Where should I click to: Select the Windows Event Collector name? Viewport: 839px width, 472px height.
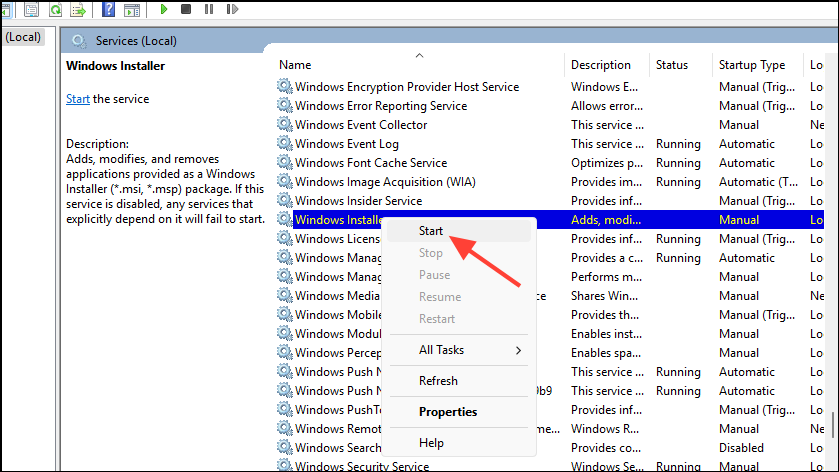tap(361, 125)
